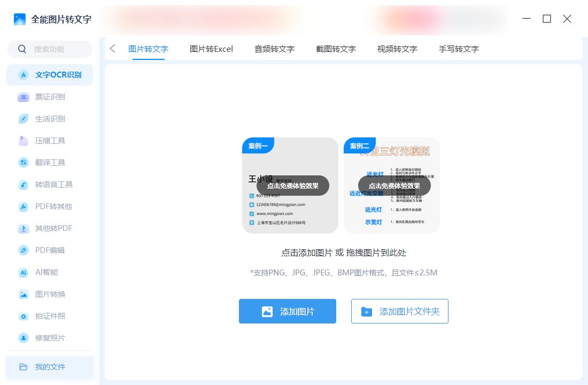Image resolution: width=588 pixels, height=385 pixels.
Task: Click the 拍证件照 label in the sidebar
Action: [x=50, y=317]
